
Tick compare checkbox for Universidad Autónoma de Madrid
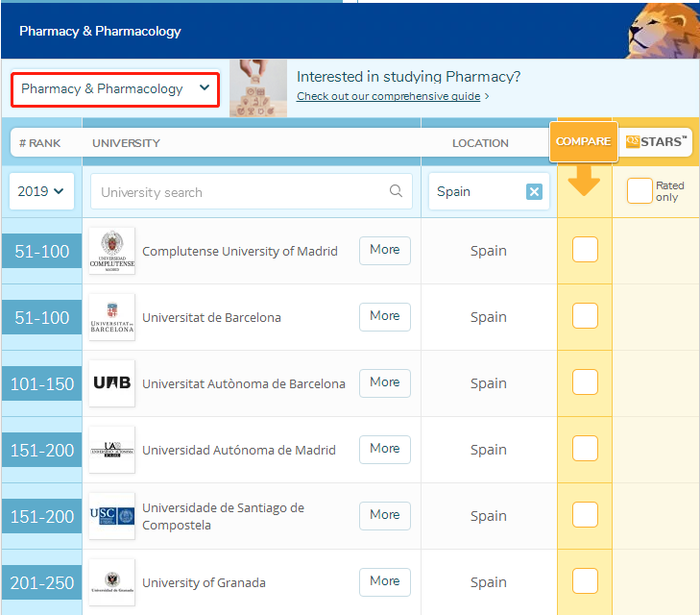coord(585,448)
